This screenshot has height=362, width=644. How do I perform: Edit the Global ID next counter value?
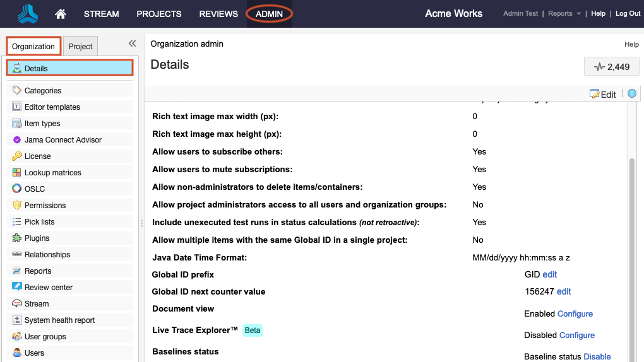(x=563, y=291)
